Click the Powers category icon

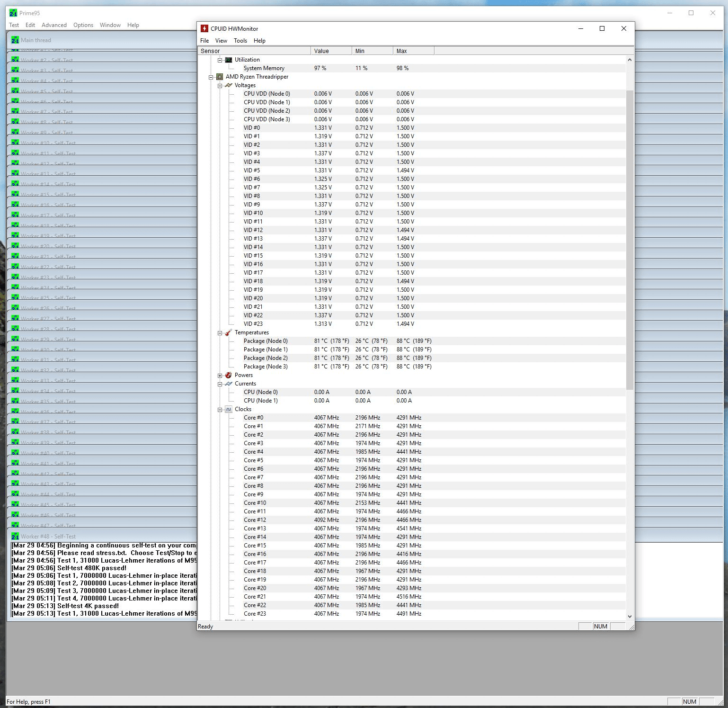(229, 375)
